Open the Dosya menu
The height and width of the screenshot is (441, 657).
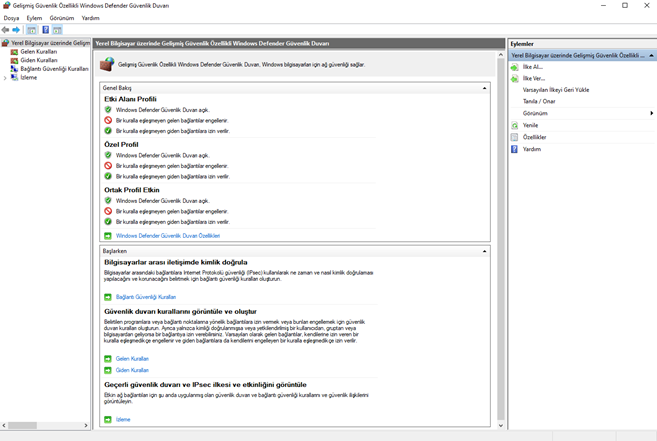point(11,18)
